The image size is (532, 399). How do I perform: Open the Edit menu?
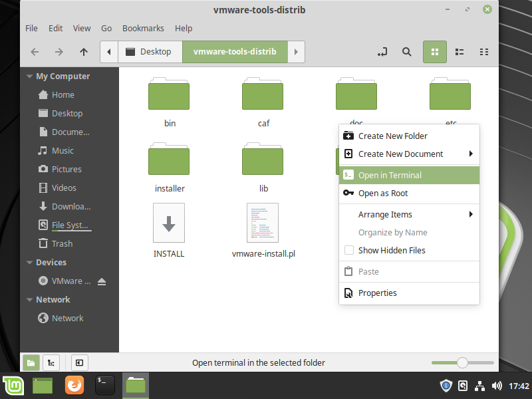pyautogui.click(x=55, y=28)
